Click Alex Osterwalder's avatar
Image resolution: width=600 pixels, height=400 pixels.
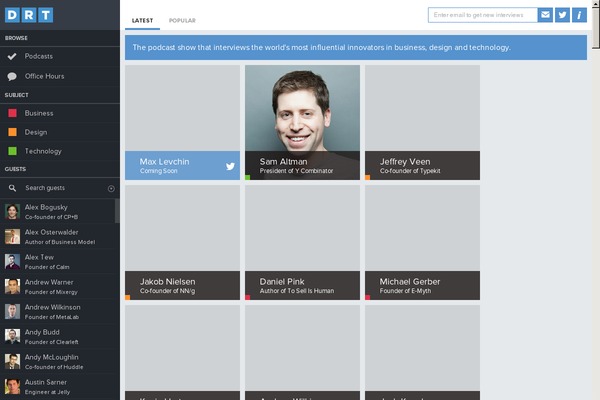pos(12,237)
